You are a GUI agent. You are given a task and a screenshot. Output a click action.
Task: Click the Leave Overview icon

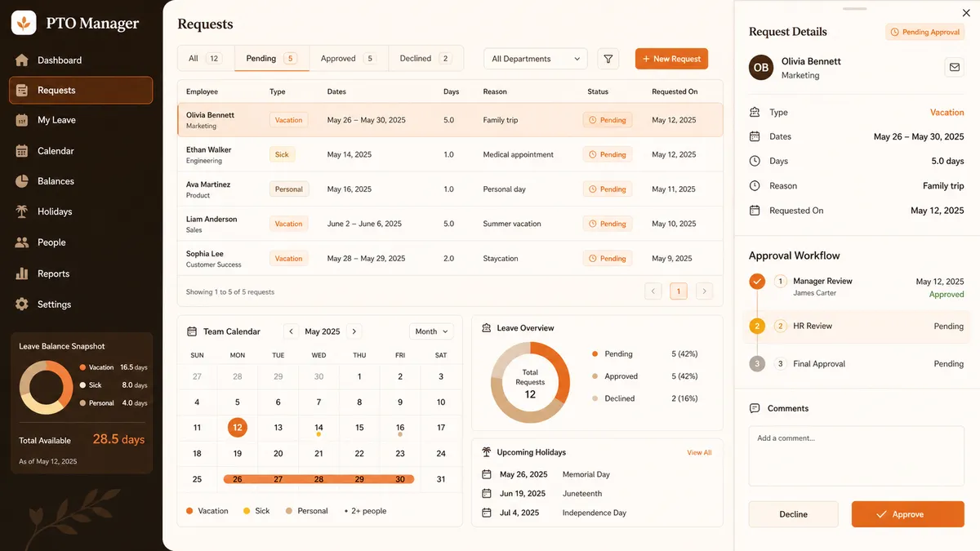(x=486, y=328)
